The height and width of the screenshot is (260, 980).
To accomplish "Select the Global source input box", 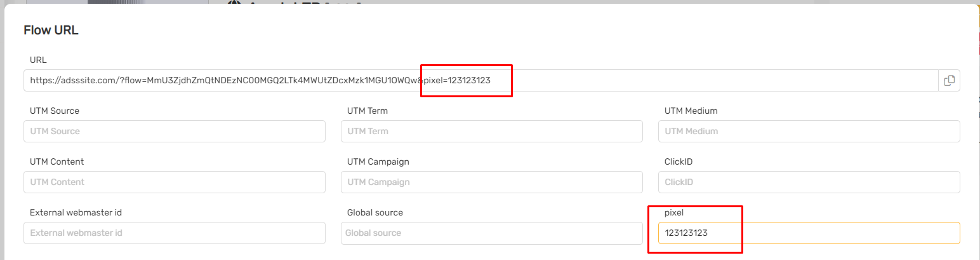I will point(492,233).
